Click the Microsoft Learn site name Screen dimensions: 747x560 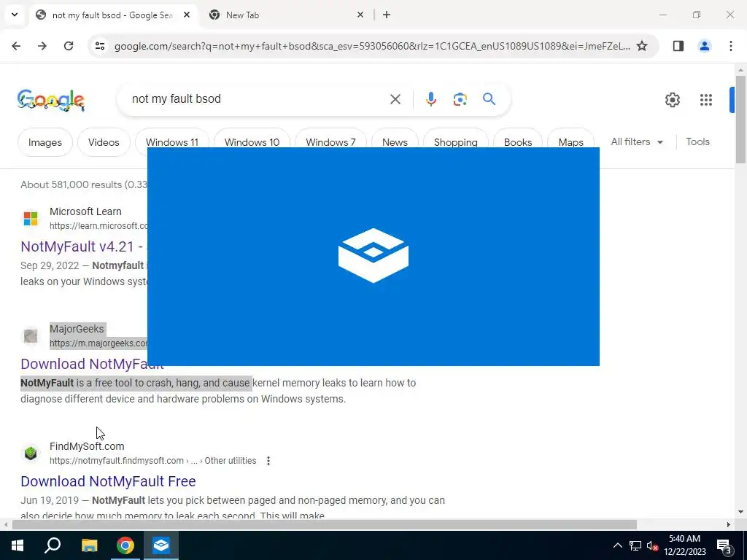[x=85, y=211]
